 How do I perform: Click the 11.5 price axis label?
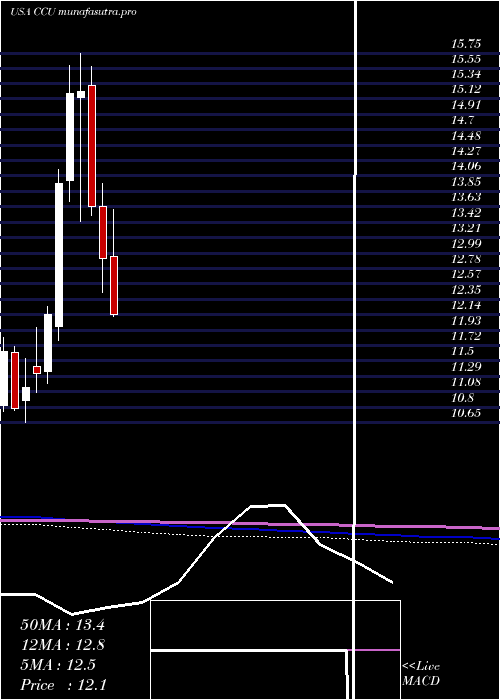[x=463, y=351]
